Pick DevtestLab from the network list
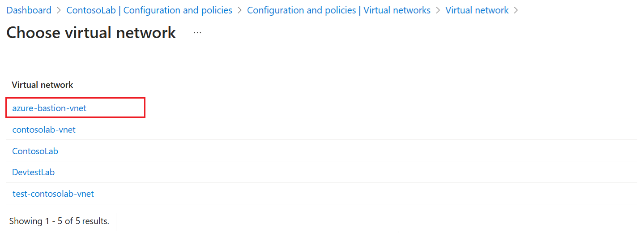Viewport: 644px width, 233px height. point(33,172)
